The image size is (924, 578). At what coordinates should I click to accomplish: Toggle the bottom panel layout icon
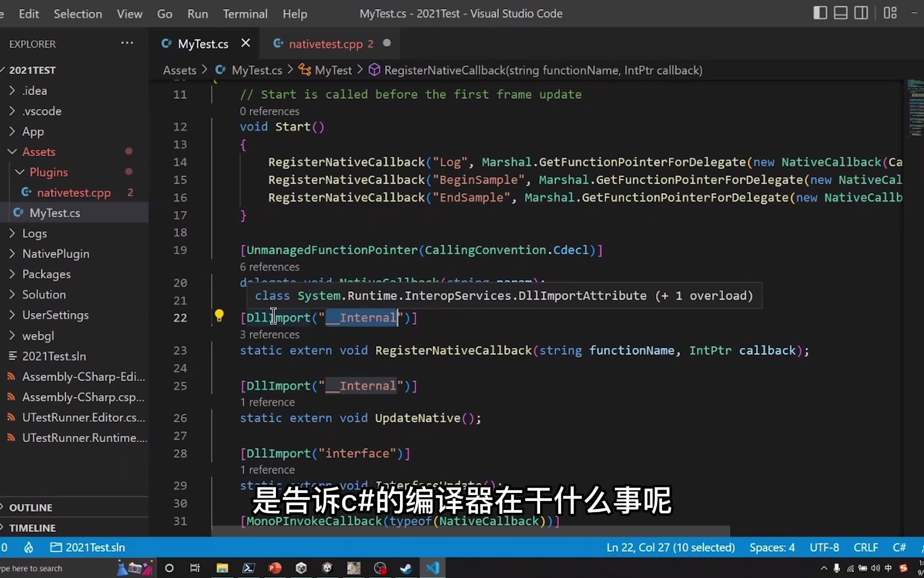pos(841,13)
